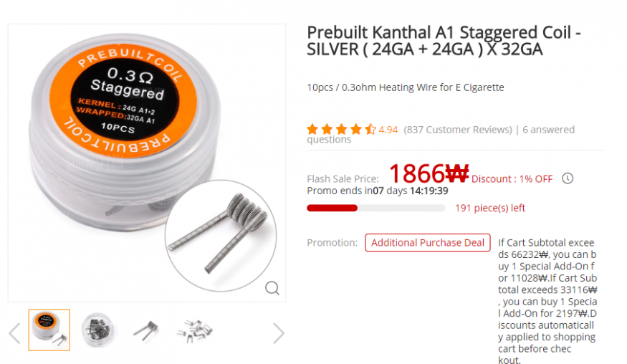Click the Additional Purchase Deal button
The height and width of the screenshot is (364, 627).
click(428, 243)
